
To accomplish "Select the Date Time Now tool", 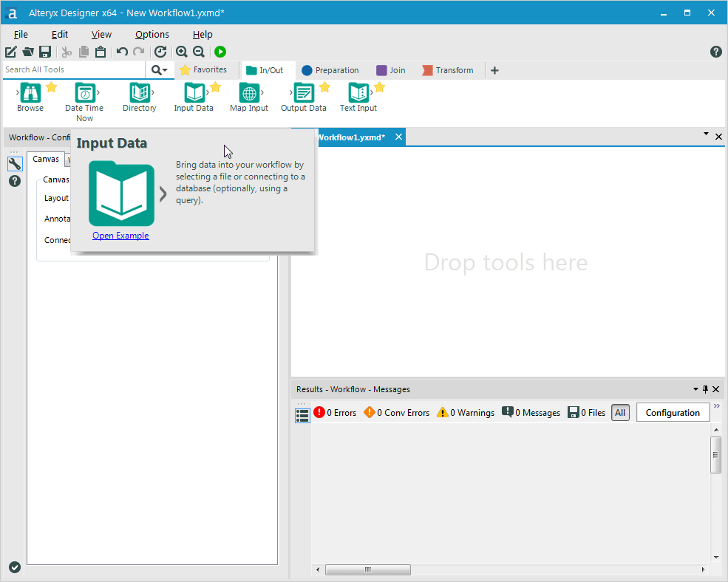I will (85, 93).
